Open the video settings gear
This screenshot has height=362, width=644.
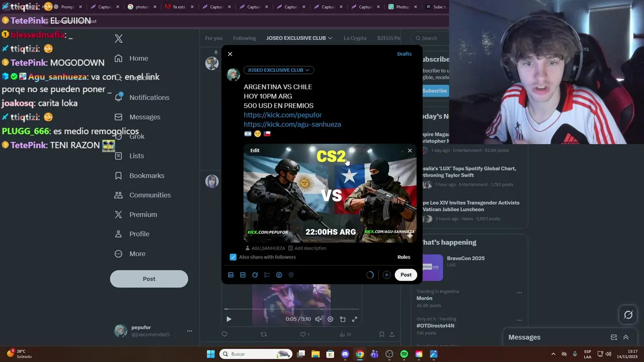pyautogui.click(x=331, y=319)
